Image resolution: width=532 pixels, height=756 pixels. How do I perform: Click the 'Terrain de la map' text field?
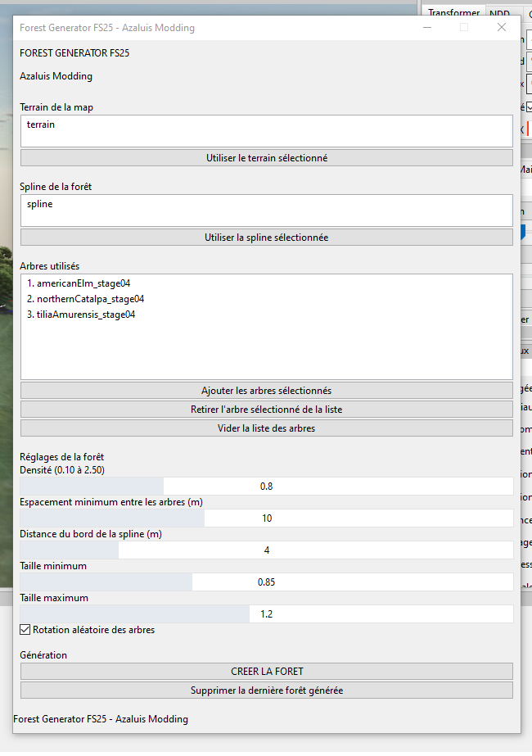click(267, 131)
